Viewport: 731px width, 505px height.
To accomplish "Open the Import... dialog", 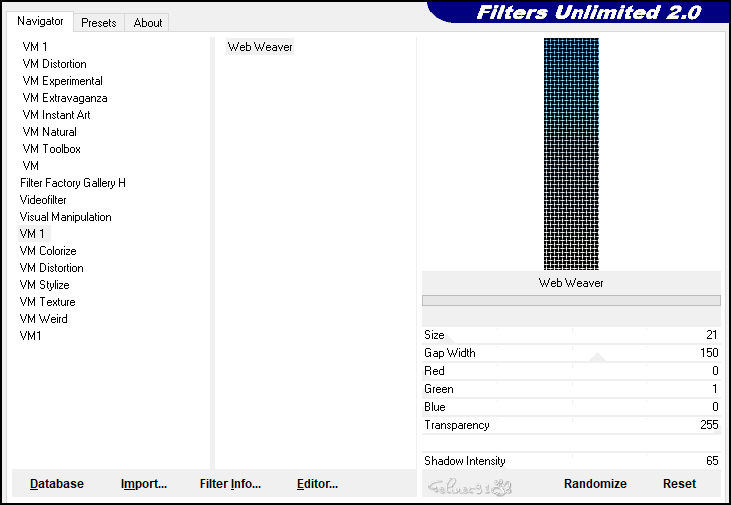I will (144, 484).
